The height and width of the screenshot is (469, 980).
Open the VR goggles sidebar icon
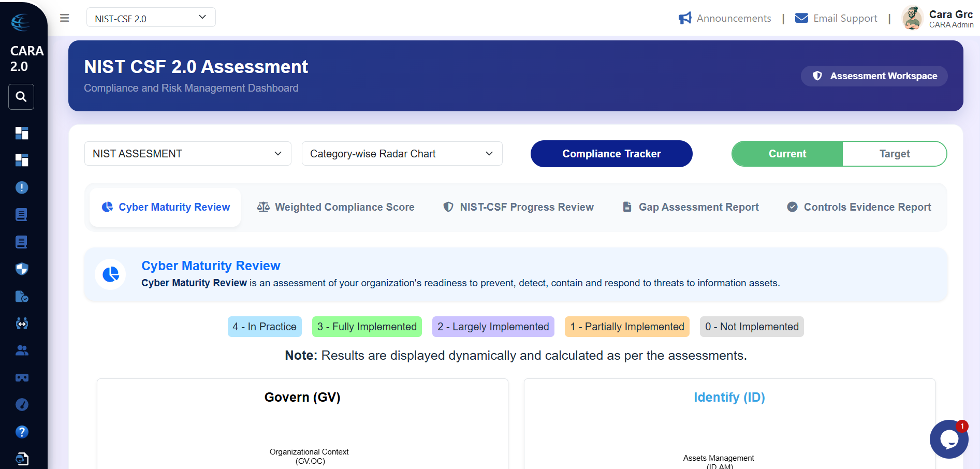tap(22, 378)
